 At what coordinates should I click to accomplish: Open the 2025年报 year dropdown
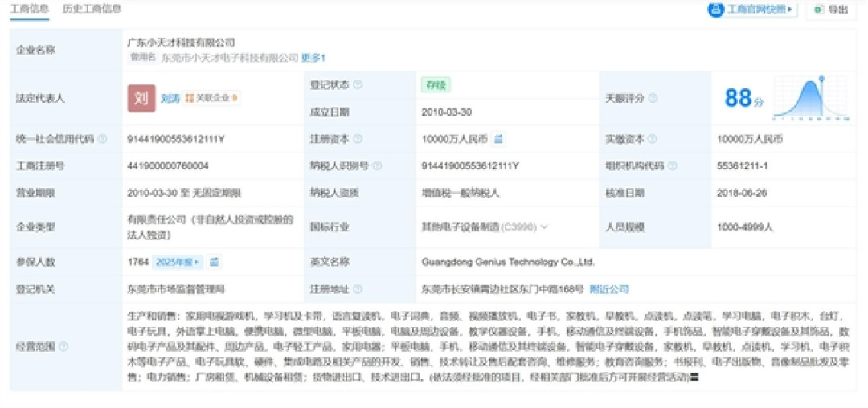(177, 262)
